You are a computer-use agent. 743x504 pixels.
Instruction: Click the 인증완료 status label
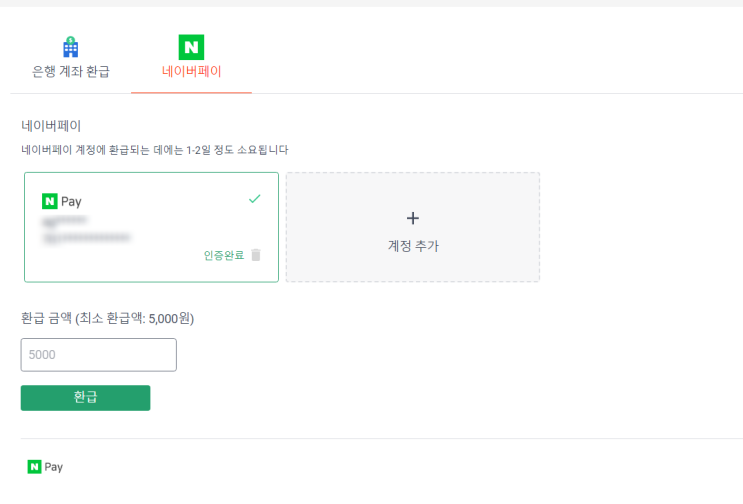click(x=223, y=255)
